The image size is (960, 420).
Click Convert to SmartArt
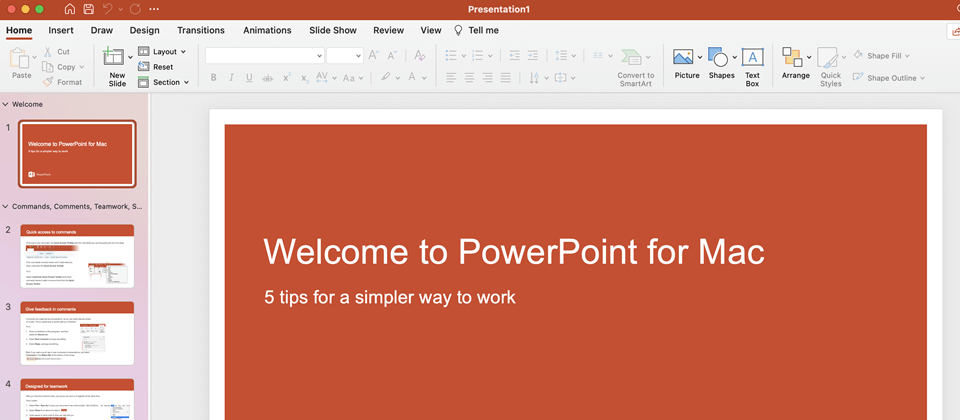point(636,67)
